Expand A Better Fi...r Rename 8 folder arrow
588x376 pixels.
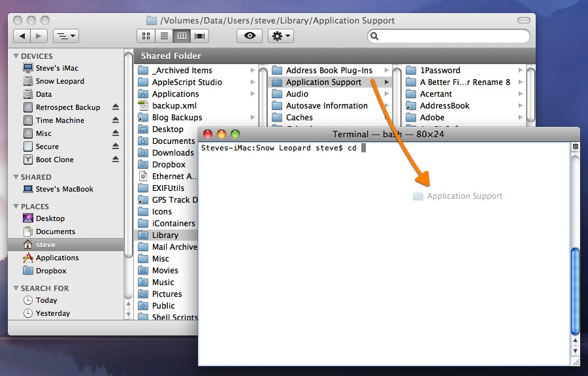click(x=521, y=82)
